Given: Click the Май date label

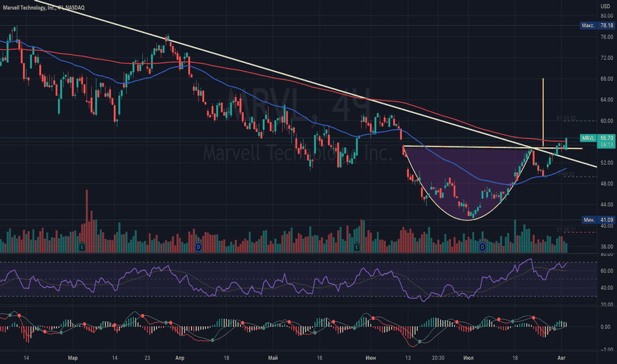Looking at the screenshot, I should coord(273,357).
